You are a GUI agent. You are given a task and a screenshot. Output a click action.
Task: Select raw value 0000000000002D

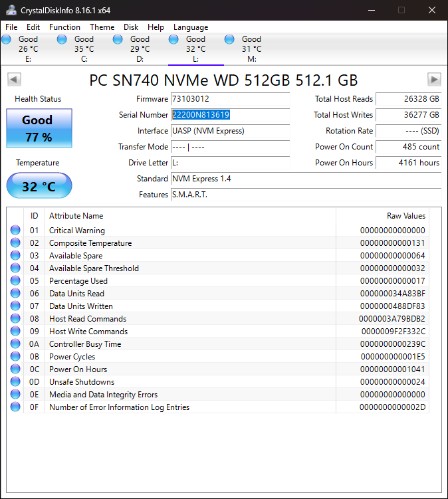pos(392,407)
